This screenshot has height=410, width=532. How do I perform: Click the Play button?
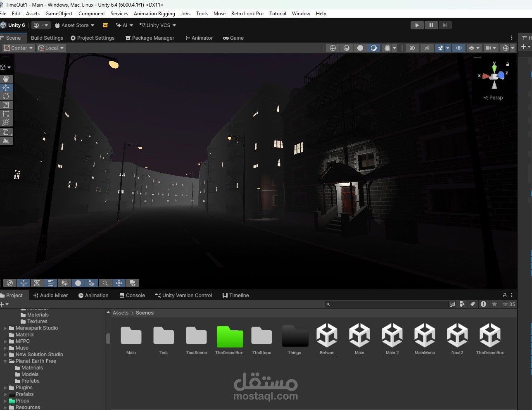417,25
